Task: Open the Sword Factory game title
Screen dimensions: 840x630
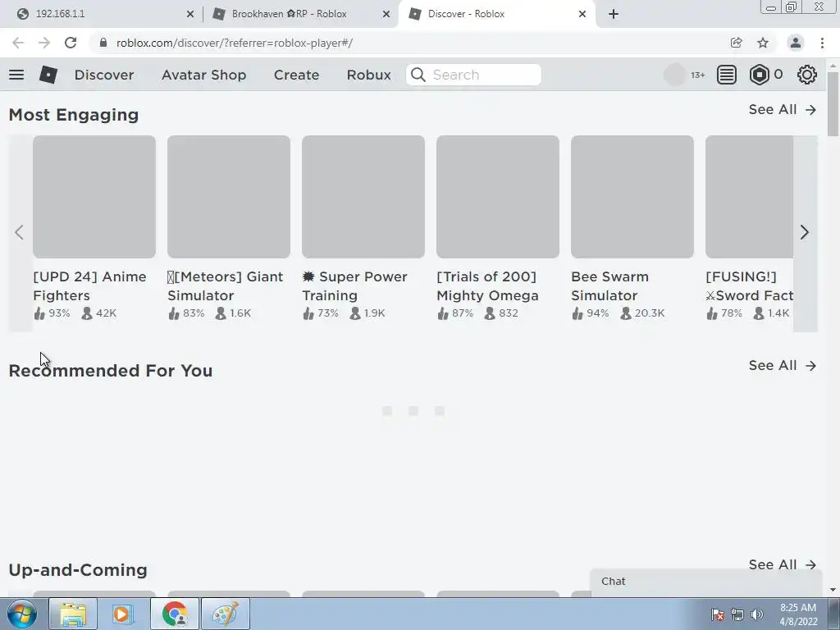Action: coord(749,286)
